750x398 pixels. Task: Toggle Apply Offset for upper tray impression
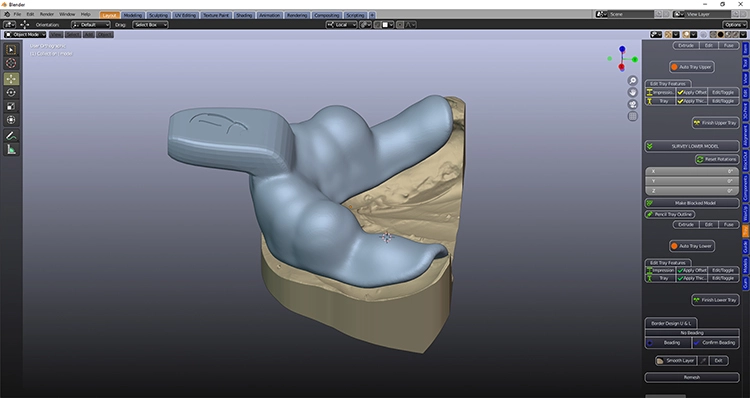692,92
